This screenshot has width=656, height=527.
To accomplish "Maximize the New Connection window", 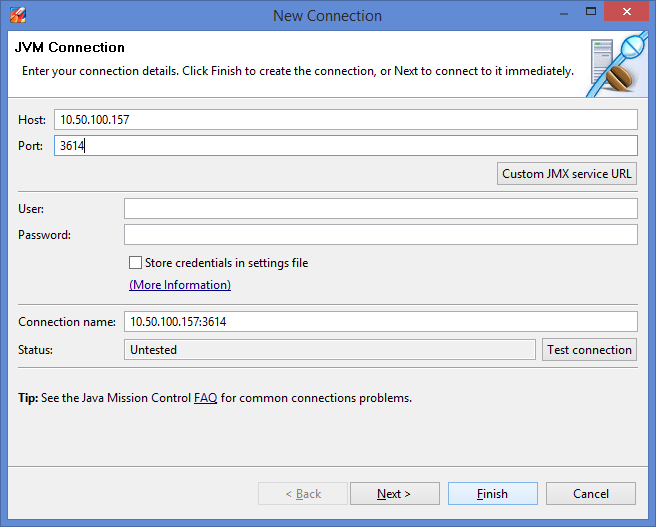I will pos(591,12).
